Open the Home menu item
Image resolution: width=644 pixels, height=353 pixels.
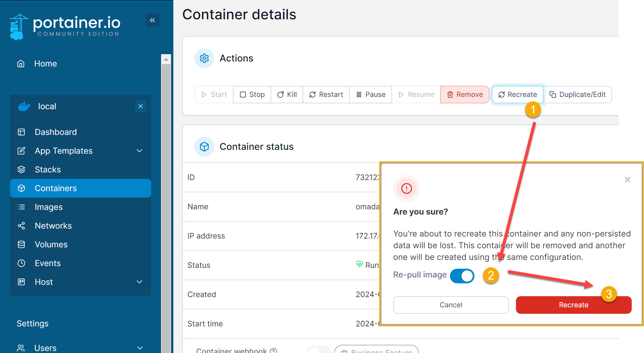tap(45, 64)
